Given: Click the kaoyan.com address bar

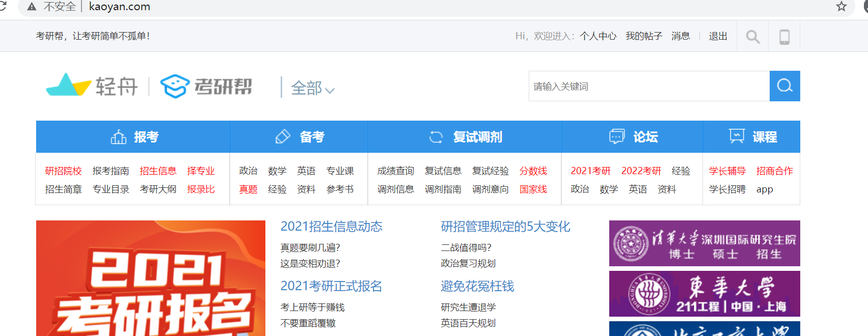Looking at the screenshot, I should pos(436,7).
